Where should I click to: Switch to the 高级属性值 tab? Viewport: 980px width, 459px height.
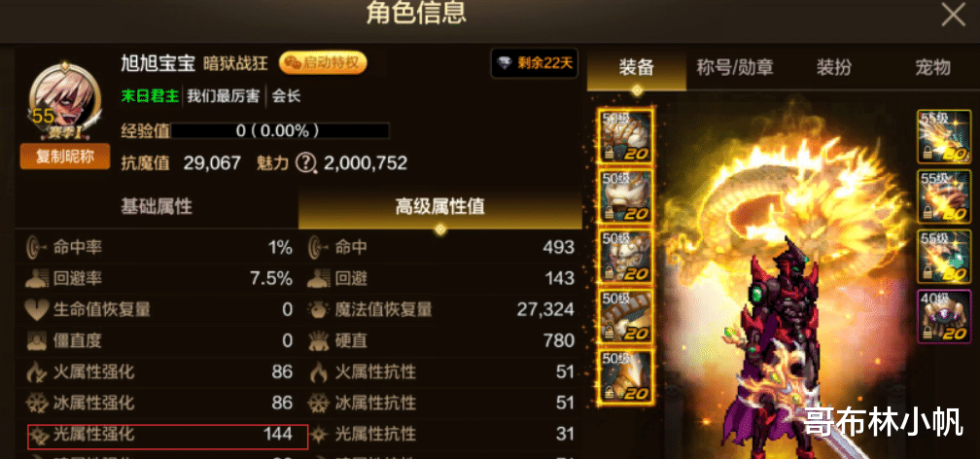click(440, 207)
